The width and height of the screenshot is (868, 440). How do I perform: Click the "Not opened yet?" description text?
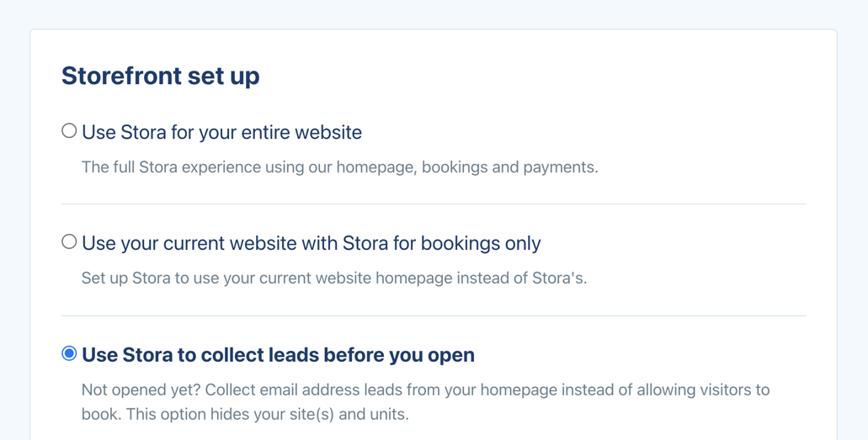point(141,390)
